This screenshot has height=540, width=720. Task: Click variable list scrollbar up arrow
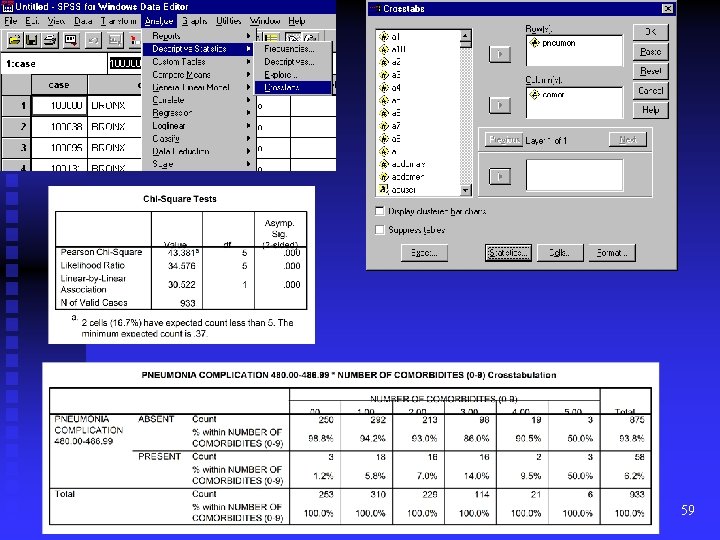pos(466,35)
